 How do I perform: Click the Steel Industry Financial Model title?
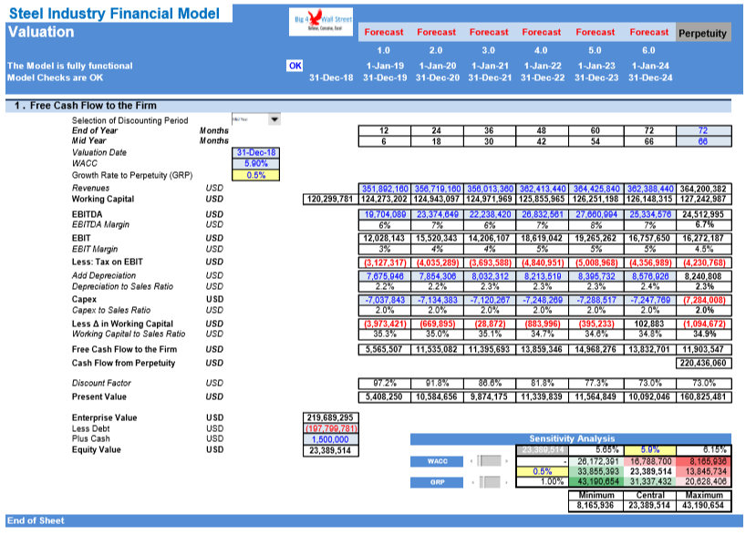coord(114,14)
